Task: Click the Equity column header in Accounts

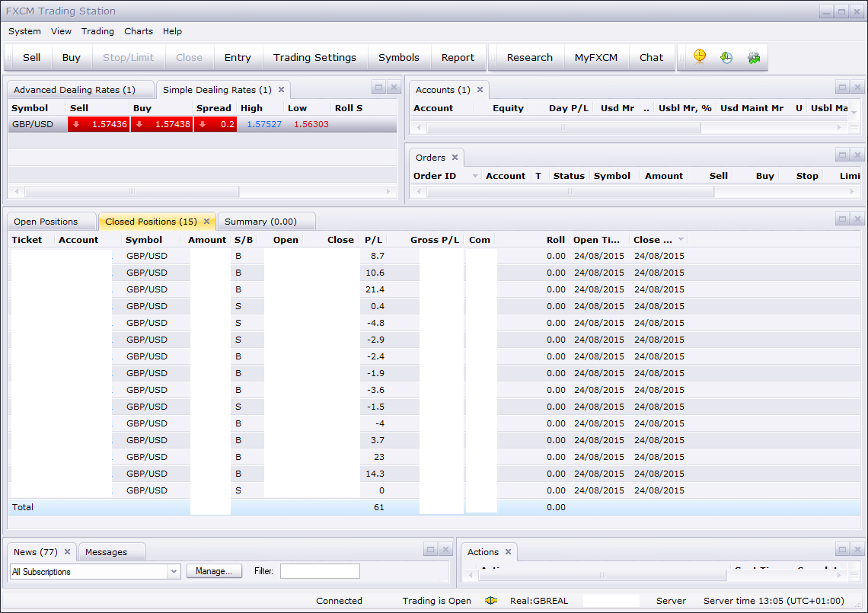Action: click(508, 108)
